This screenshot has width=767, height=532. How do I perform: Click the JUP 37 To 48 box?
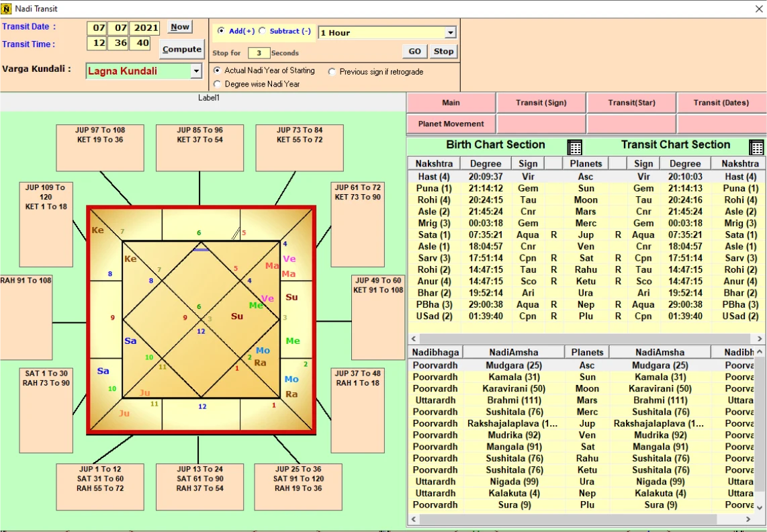[357, 410]
